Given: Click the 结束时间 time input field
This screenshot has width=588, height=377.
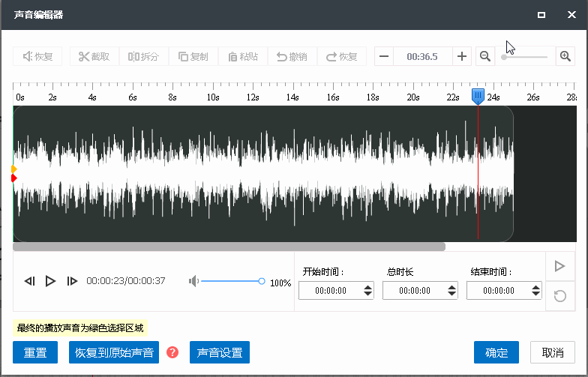Looking at the screenshot, I should 498,291.
